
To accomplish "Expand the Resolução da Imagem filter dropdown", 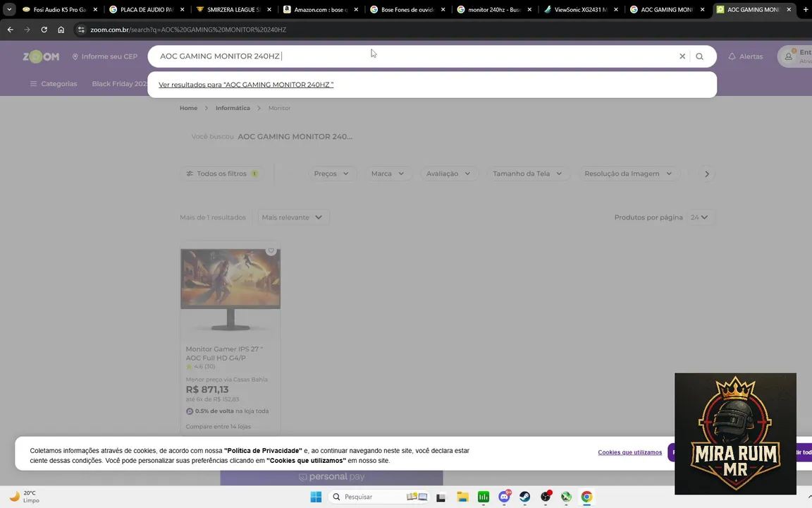I will tap(628, 174).
